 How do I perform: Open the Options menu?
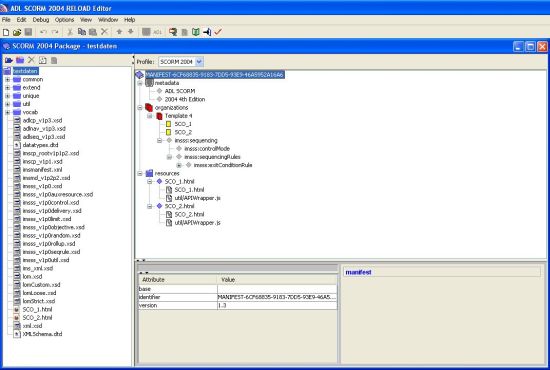click(65, 20)
